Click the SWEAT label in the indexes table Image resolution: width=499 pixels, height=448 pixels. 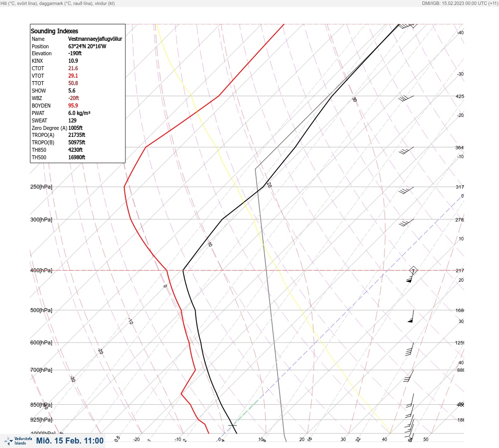point(39,120)
